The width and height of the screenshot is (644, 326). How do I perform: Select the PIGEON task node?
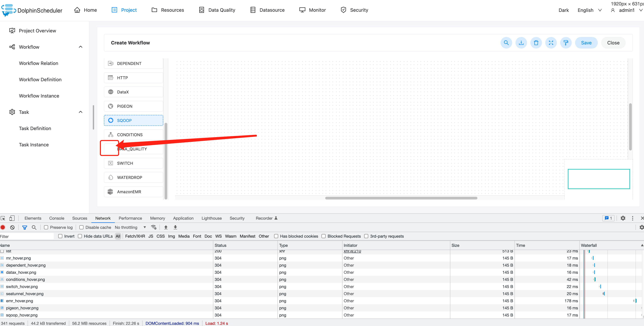coord(133,106)
